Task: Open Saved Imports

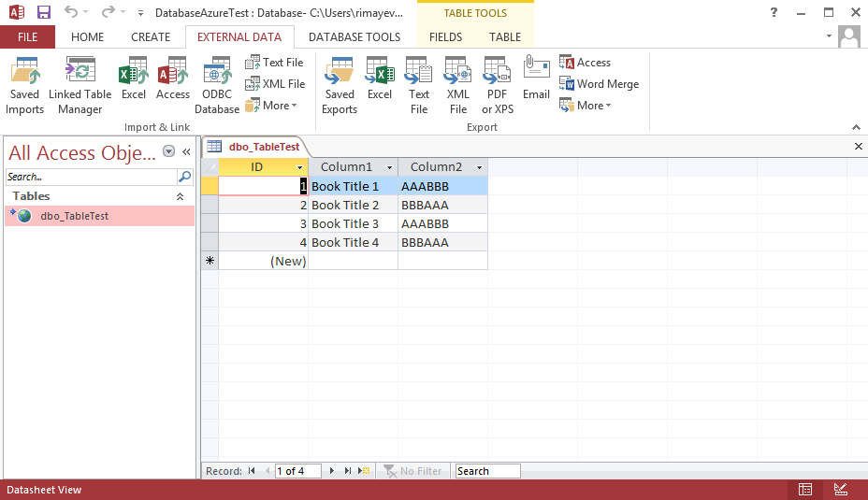Action: 24,86
